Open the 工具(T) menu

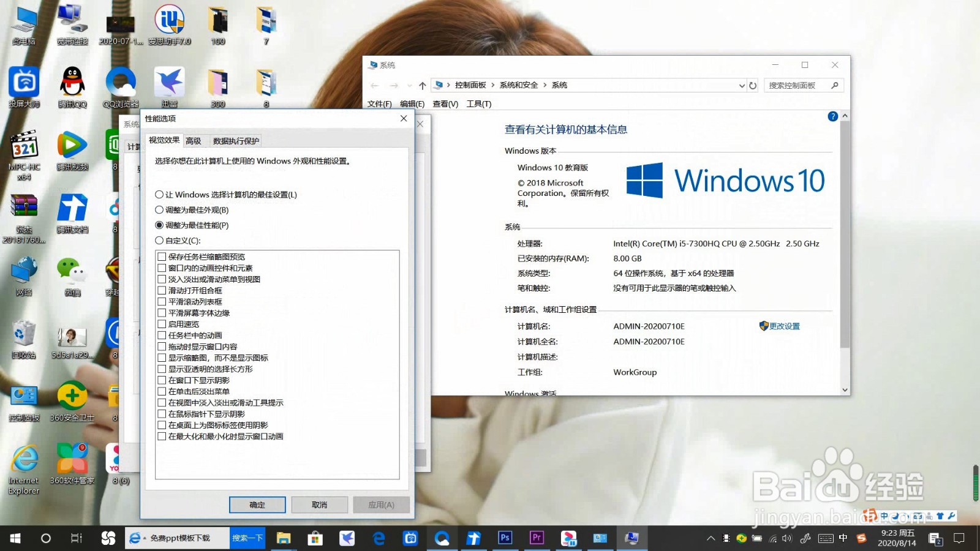pyautogui.click(x=480, y=103)
